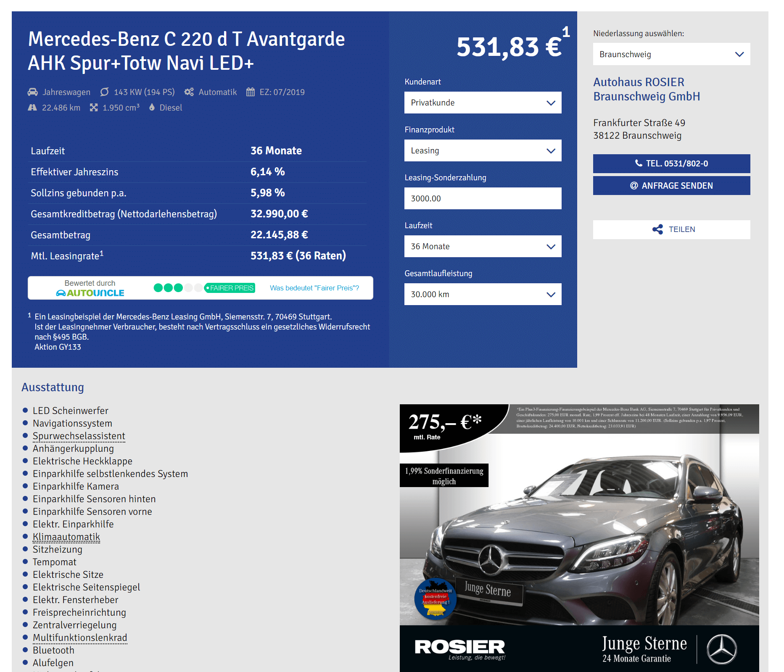
Task: Click the Sitzheizung list item
Action: [58, 549]
